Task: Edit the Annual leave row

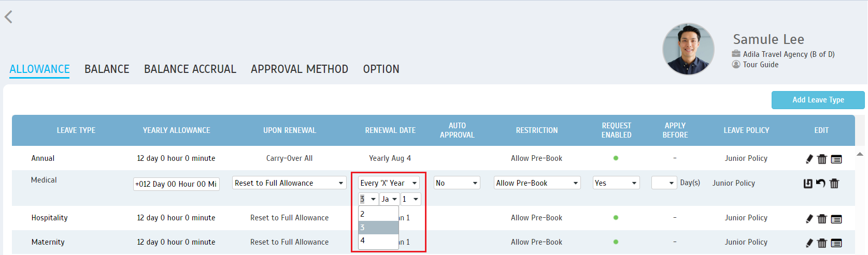Action: tap(809, 159)
